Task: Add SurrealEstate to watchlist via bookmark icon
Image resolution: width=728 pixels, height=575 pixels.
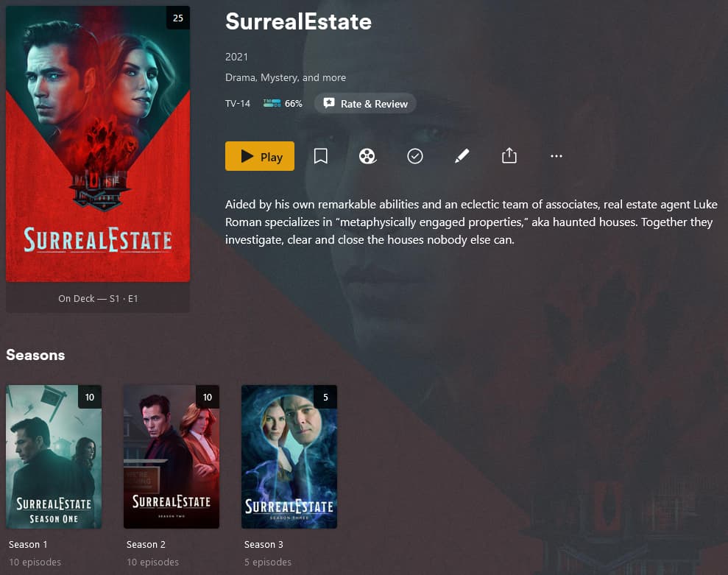Action: (321, 156)
